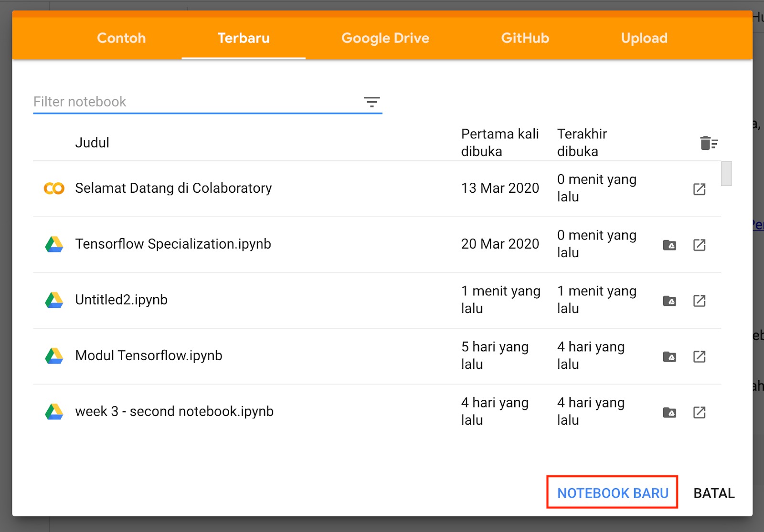Click the BATAL button to cancel
The height and width of the screenshot is (532, 764).
714,493
